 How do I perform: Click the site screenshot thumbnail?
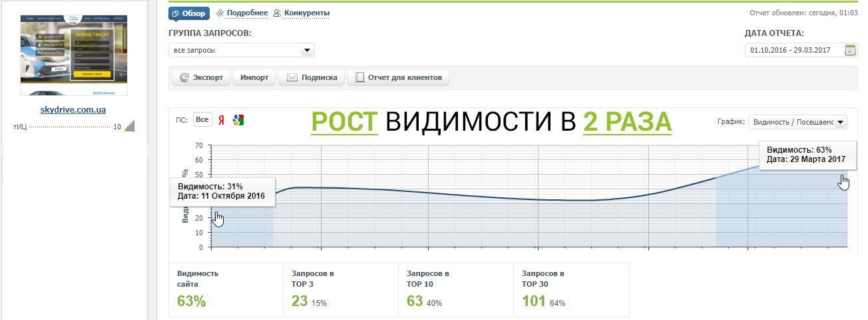pyautogui.click(x=74, y=55)
